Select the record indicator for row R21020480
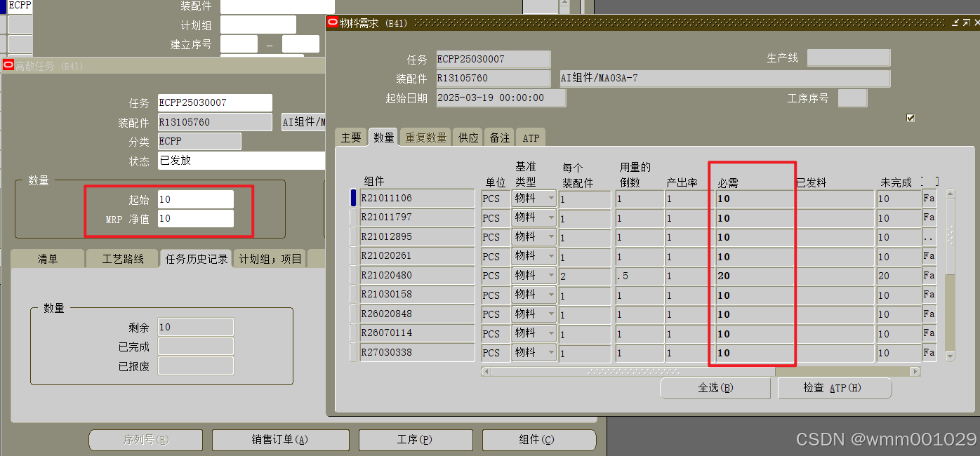980x456 pixels. pyautogui.click(x=354, y=276)
